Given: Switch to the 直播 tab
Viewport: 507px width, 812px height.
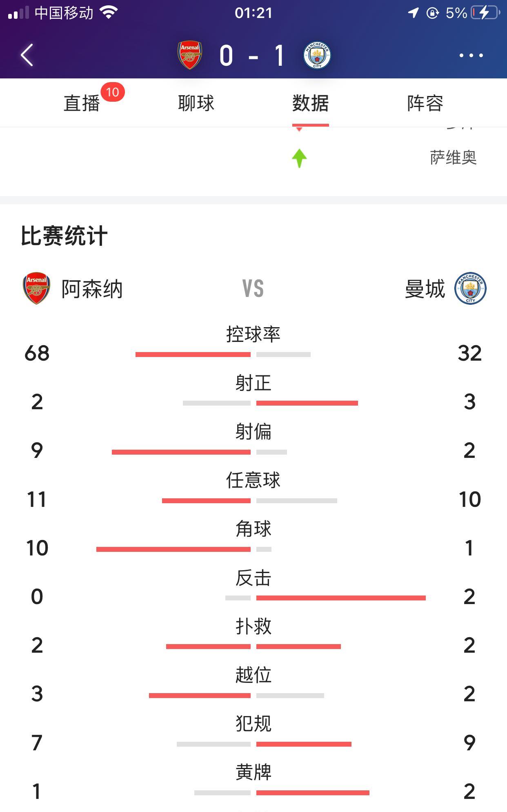Looking at the screenshot, I should coord(82,103).
